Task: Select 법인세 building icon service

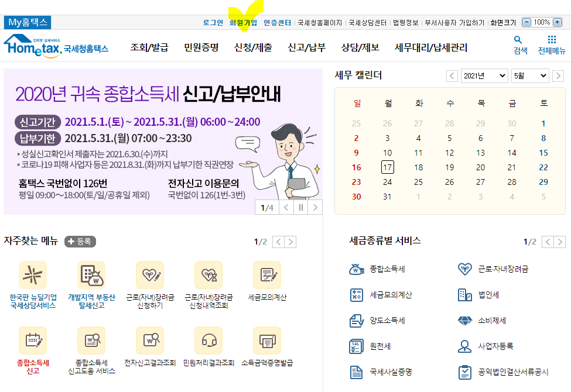Action: click(x=478, y=295)
